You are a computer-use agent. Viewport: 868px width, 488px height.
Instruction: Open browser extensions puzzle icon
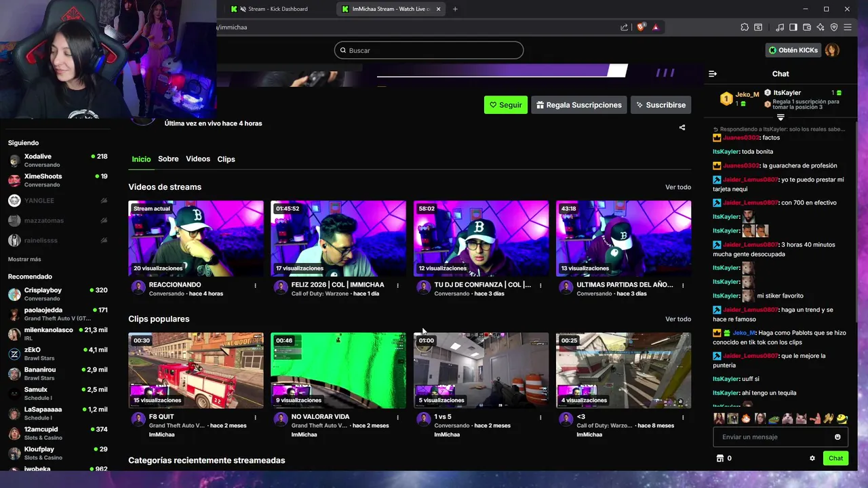click(745, 27)
